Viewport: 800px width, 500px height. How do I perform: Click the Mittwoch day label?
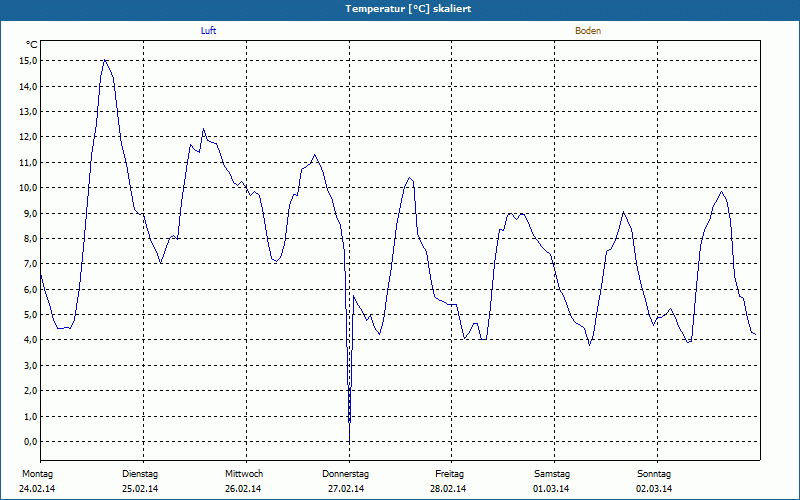pyautogui.click(x=244, y=474)
